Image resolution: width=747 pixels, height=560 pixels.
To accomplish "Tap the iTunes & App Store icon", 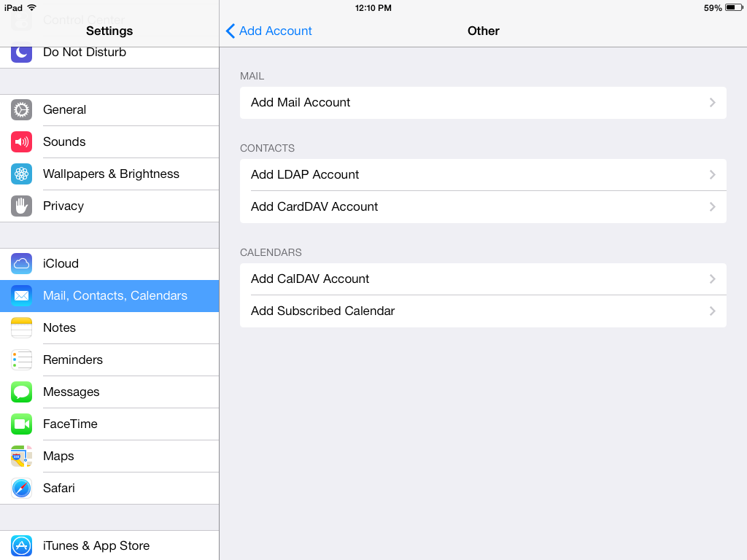I will pos(21,545).
